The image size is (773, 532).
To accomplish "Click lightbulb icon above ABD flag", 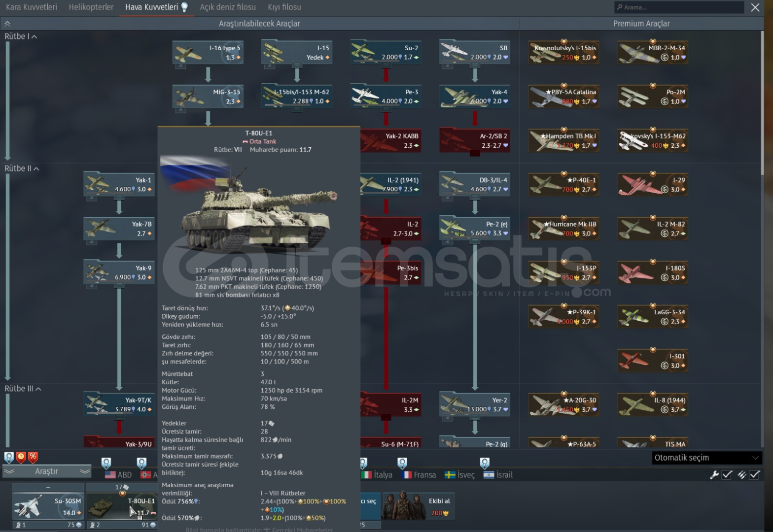I will pyautogui.click(x=106, y=463).
